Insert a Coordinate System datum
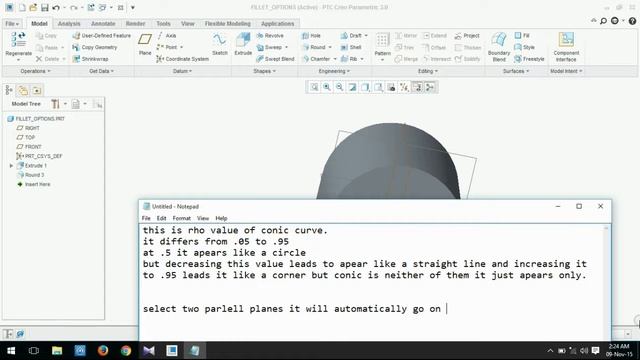This screenshot has height=360, width=640. click(182, 59)
